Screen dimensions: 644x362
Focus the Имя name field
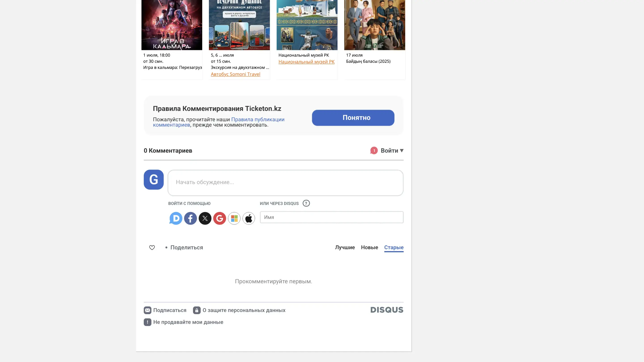(x=331, y=217)
